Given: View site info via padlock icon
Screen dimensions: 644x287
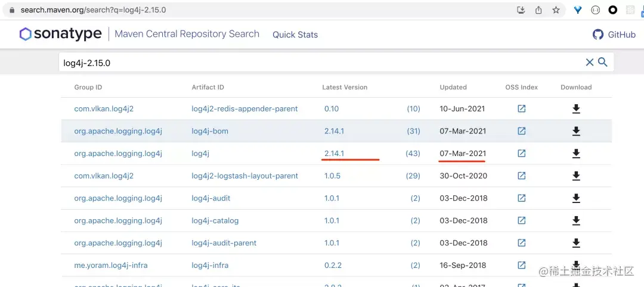Looking at the screenshot, I should 12,10.
